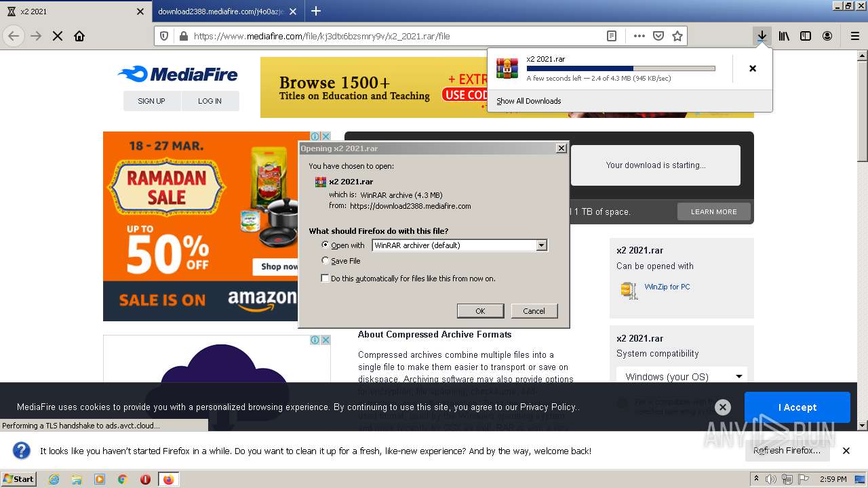Click the 2:59 PM taskbar clock

coord(833,479)
